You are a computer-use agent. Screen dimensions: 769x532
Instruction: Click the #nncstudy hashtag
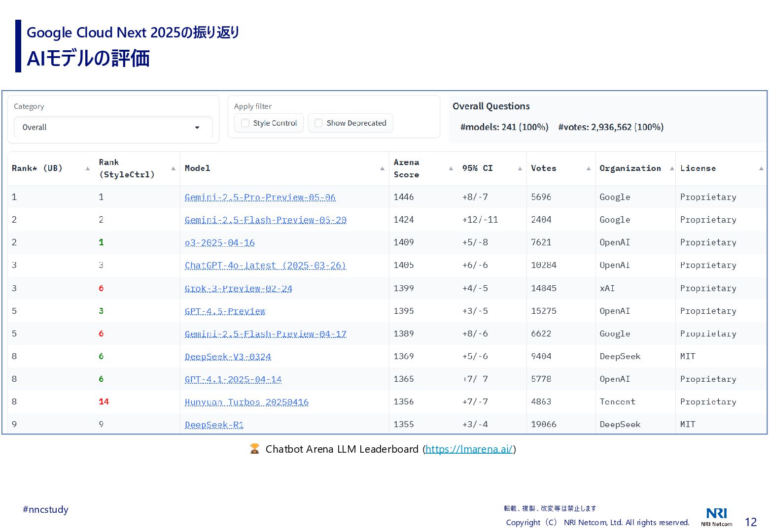coord(45,510)
